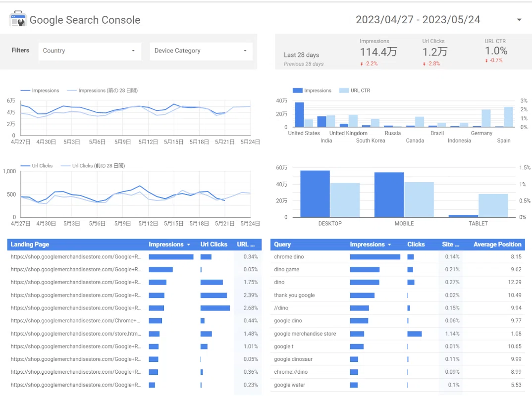Click the Impressions 114.4万 scorecard value

(x=378, y=52)
